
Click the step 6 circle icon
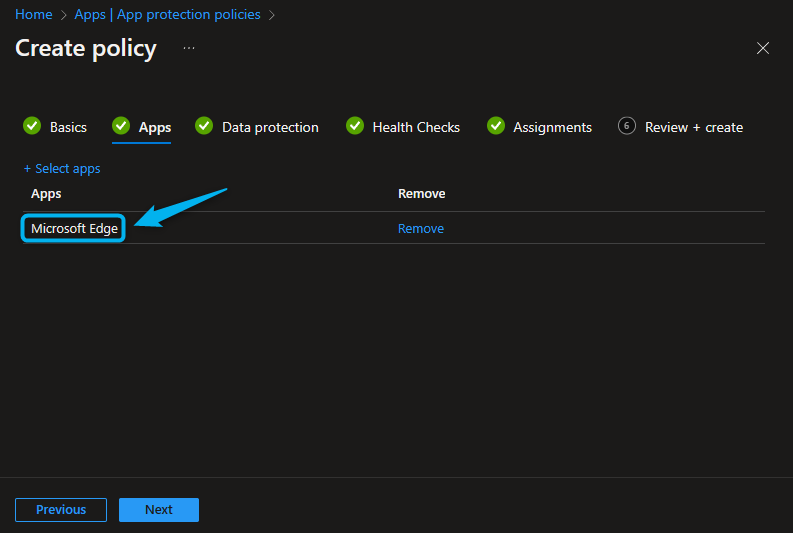627,126
